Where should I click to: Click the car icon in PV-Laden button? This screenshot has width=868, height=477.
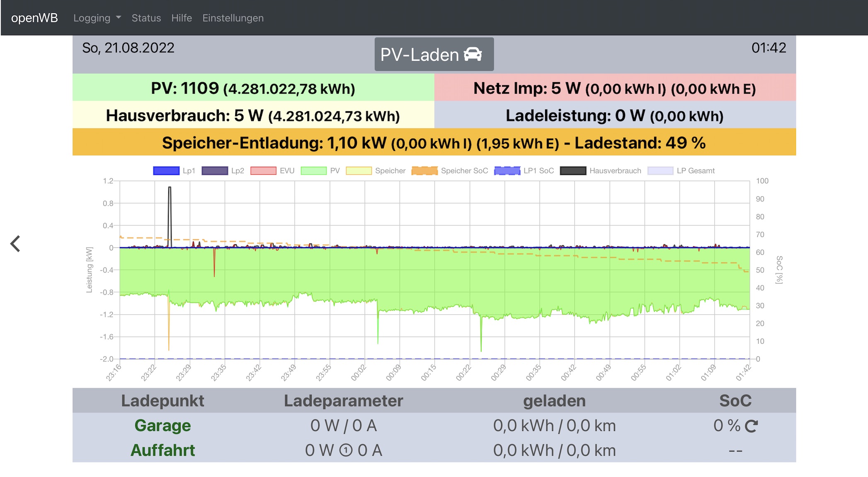[473, 54]
